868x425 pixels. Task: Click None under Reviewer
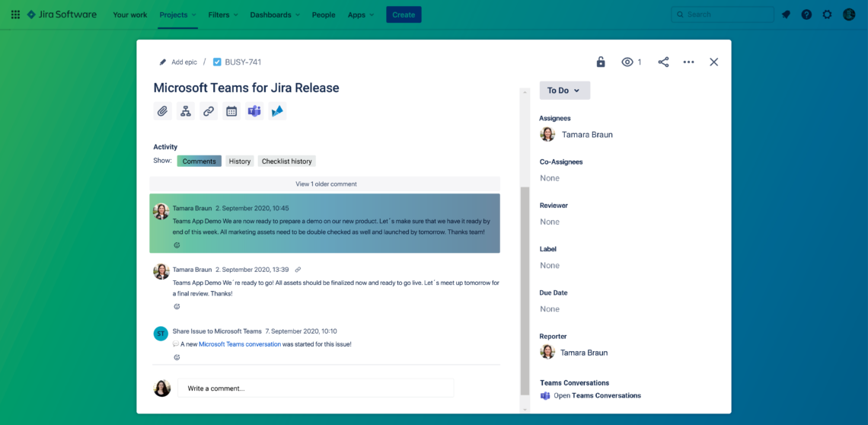(x=550, y=222)
